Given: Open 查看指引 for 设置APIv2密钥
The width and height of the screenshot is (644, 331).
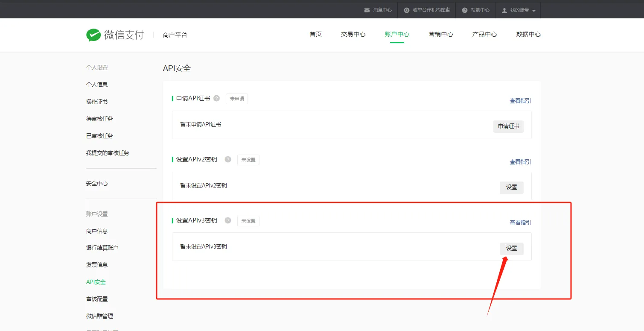Looking at the screenshot, I should 520,161.
